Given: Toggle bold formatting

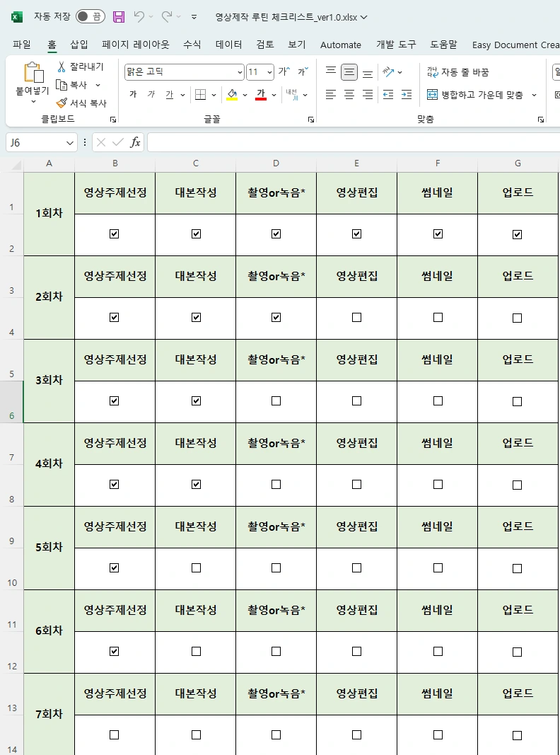Looking at the screenshot, I should click(x=133, y=94).
